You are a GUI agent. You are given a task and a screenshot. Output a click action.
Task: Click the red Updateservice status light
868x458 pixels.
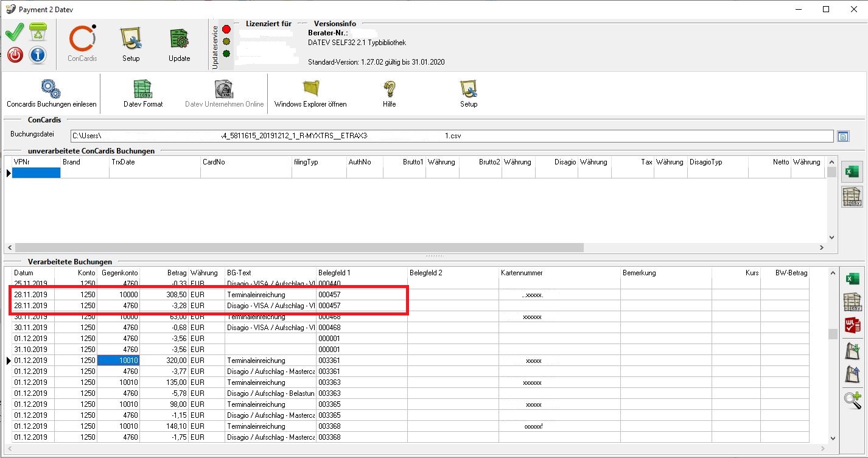(x=226, y=29)
